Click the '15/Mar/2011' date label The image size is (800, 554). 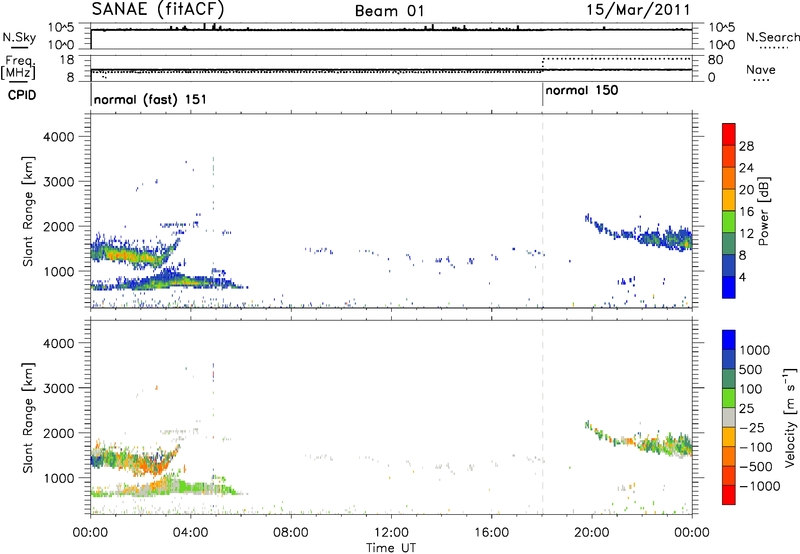[638, 10]
